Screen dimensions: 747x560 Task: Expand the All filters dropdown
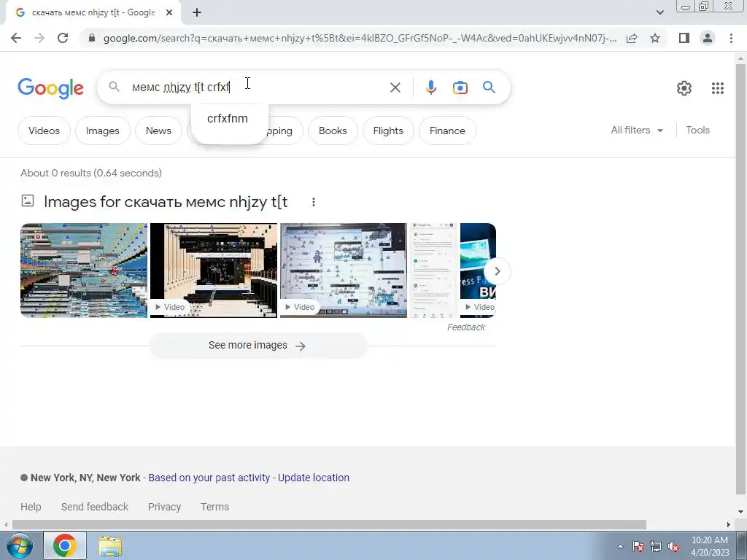click(637, 130)
